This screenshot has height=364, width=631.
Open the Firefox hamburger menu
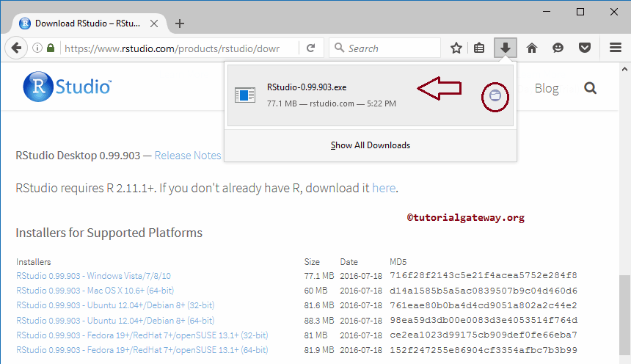[616, 48]
